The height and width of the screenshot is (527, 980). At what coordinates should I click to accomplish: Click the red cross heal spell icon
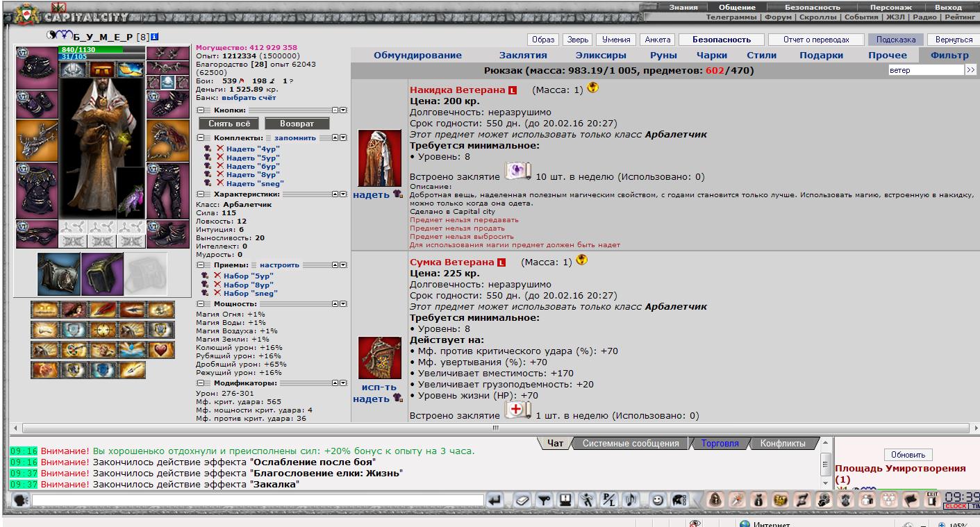point(517,411)
